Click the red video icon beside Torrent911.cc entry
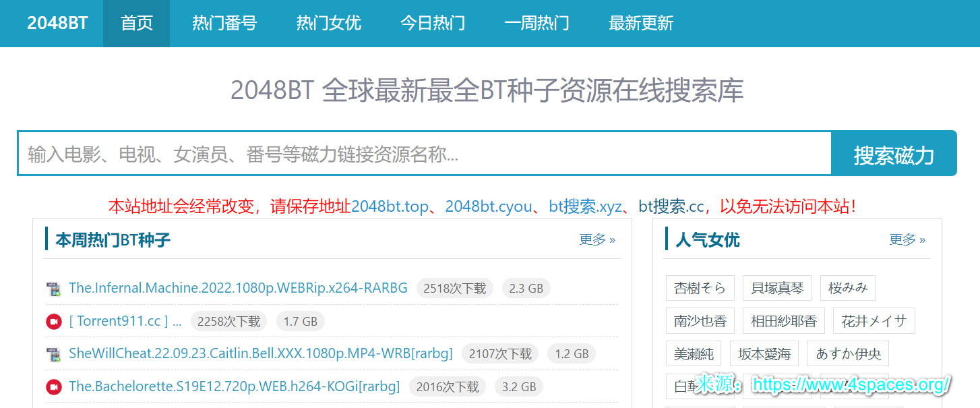The height and width of the screenshot is (408, 980). click(54, 322)
